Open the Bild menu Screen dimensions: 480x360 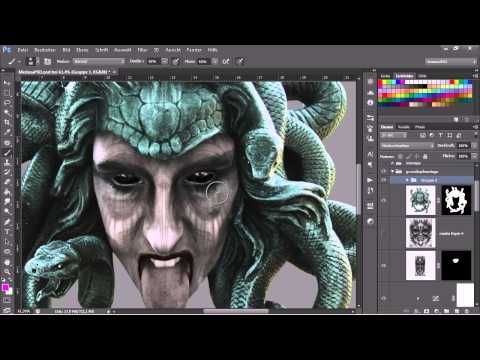66,50
